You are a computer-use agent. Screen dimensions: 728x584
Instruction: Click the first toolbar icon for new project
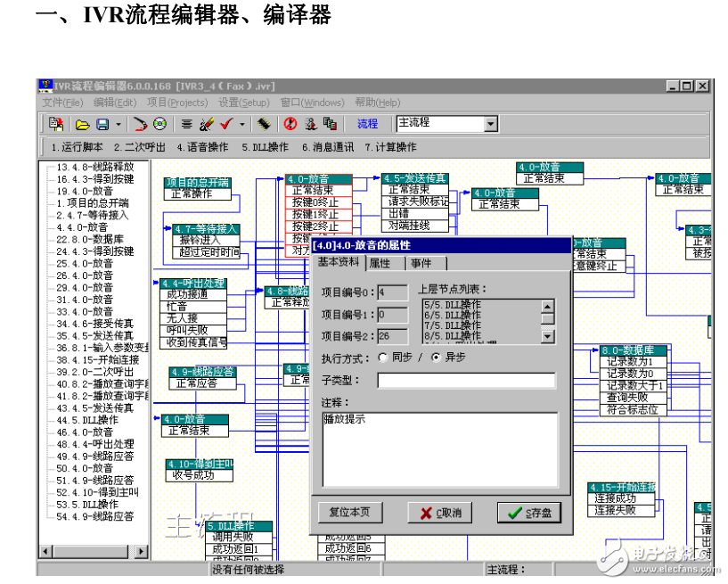(56, 124)
